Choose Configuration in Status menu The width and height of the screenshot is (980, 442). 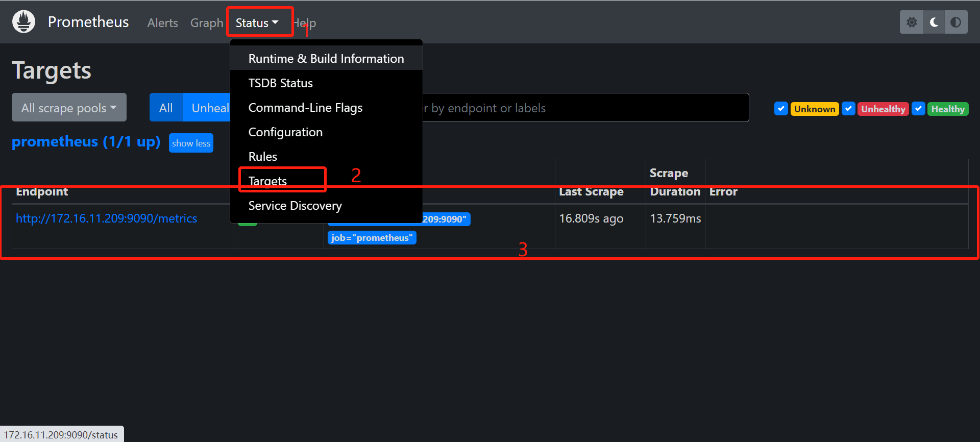(285, 132)
